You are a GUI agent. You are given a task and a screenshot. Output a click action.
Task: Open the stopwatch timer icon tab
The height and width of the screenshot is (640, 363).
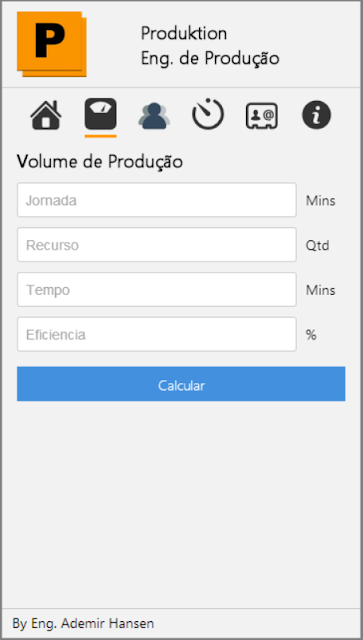(208, 114)
